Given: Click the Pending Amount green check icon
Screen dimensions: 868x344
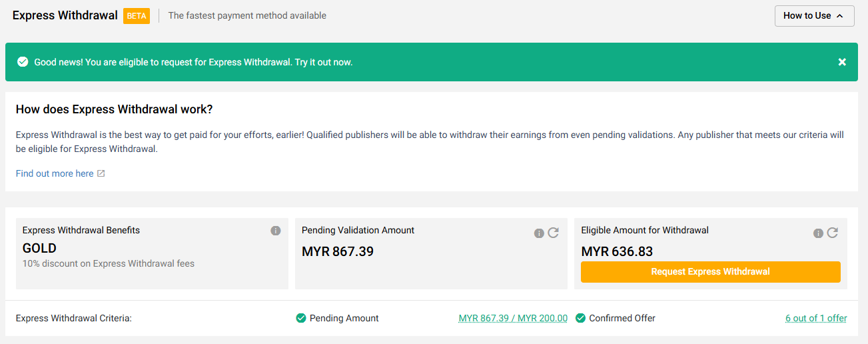Looking at the screenshot, I should pos(301,319).
